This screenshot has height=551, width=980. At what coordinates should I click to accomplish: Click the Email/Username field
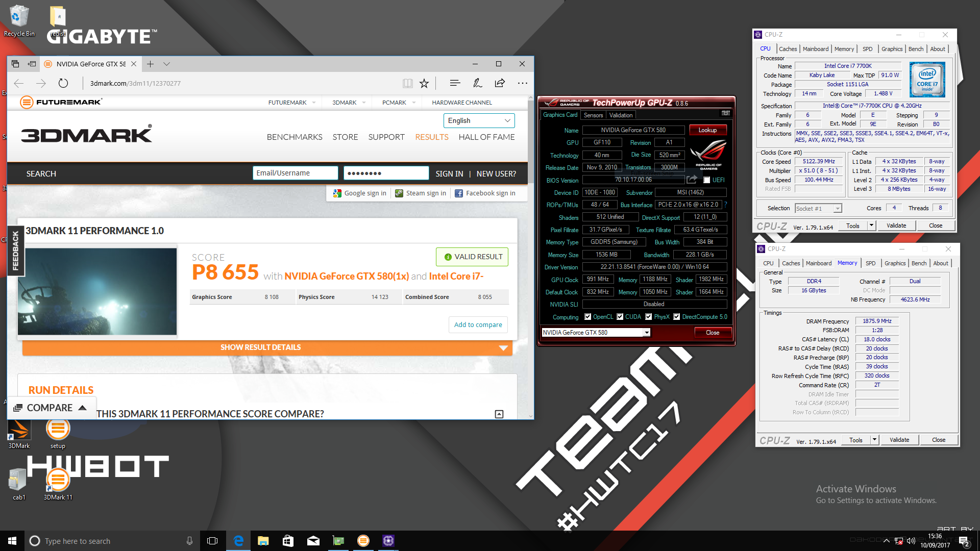click(296, 173)
